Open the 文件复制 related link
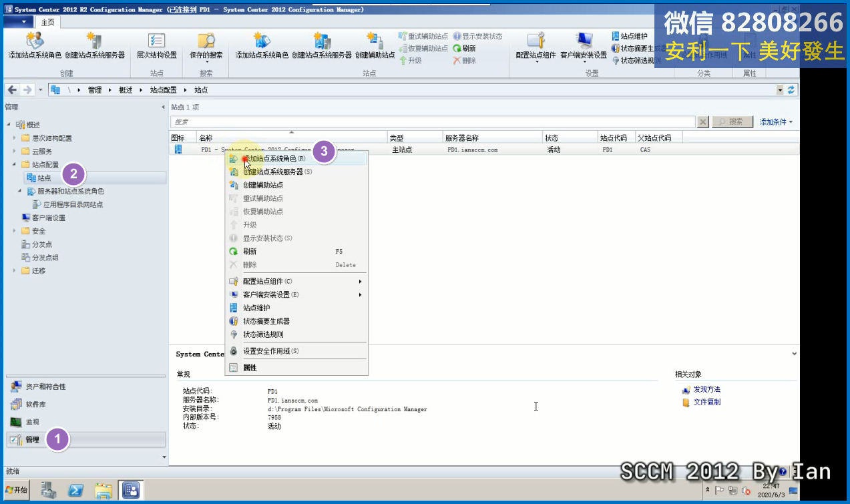Image resolution: width=850 pixels, height=504 pixels. click(x=706, y=402)
